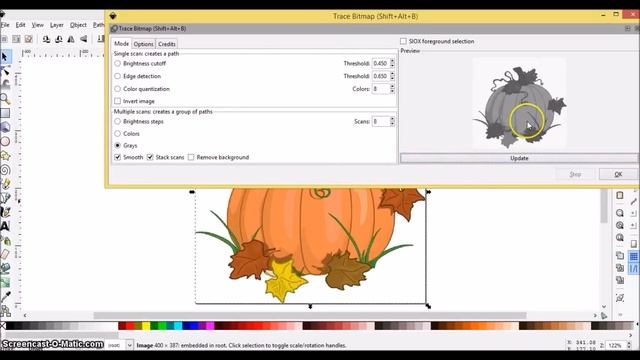
Task: Click the Update preview button
Action: click(x=519, y=158)
